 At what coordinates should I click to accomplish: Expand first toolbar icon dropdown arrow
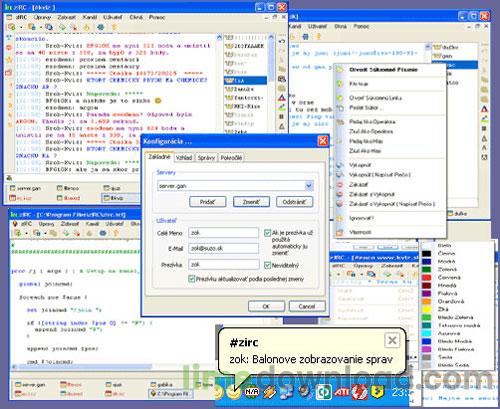21,27
